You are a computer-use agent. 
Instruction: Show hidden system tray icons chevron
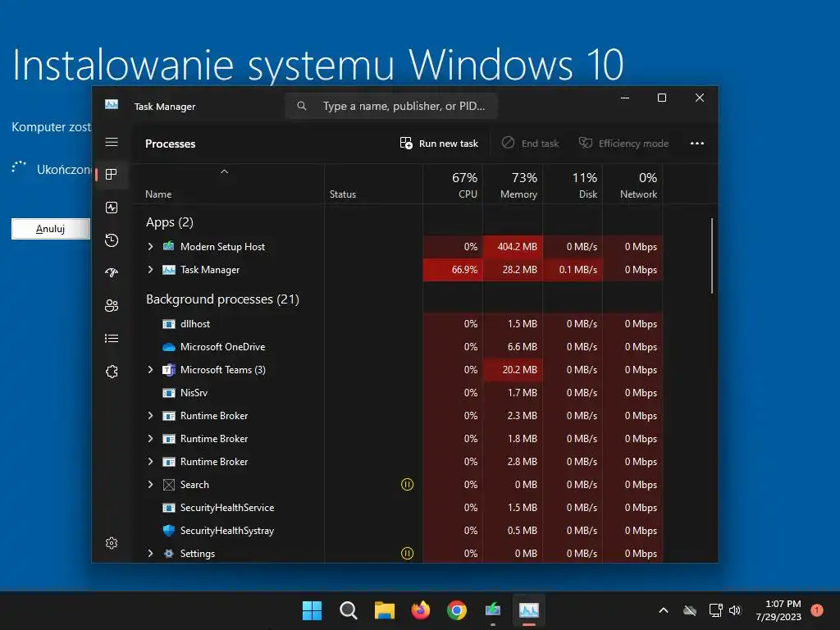tap(663, 610)
